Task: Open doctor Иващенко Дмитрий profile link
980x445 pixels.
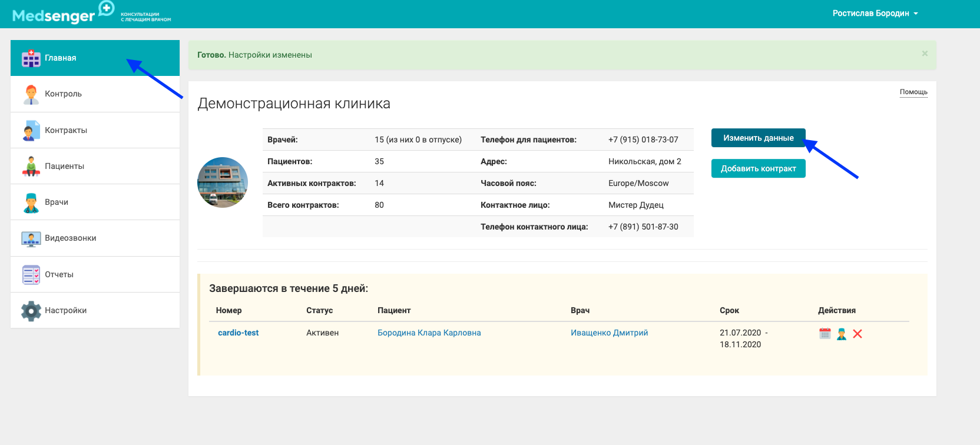Action: [609, 333]
